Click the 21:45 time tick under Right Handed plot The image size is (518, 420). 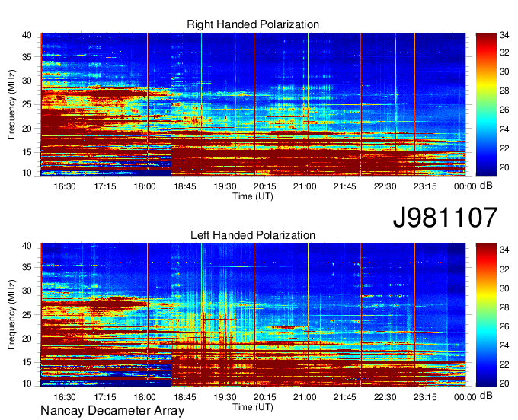tap(345, 186)
